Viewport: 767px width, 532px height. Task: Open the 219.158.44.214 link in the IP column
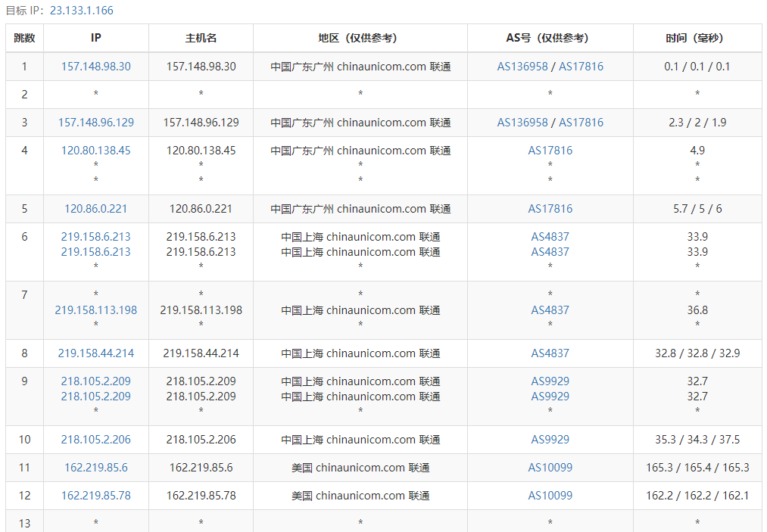96,353
